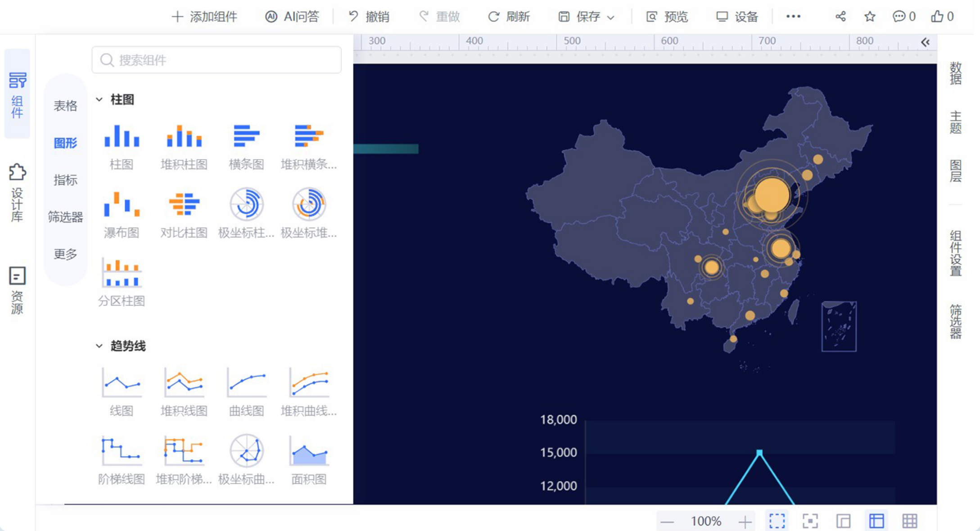Click the South China Sea inset map
This screenshot has height=531, width=980.
839,326
